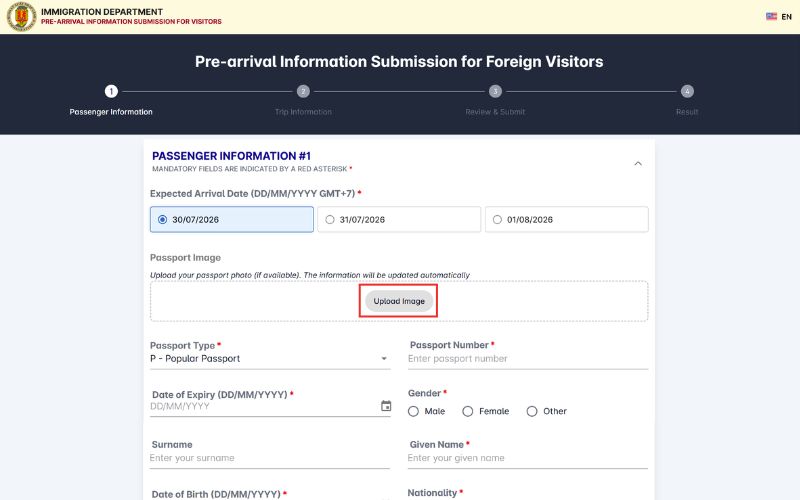Focus the Passport Number field
Viewport: 800px width, 500px height.
[528, 359]
